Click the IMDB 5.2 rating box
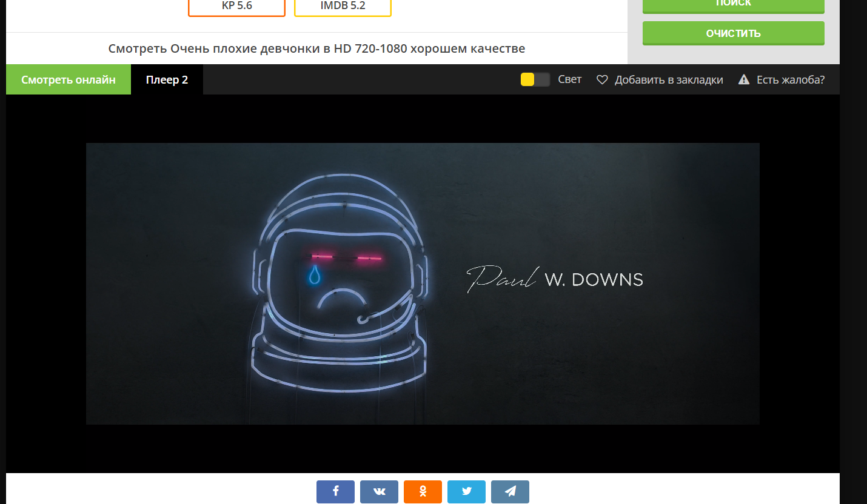Viewport: 867px width, 504px height. click(x=343, y=7)
